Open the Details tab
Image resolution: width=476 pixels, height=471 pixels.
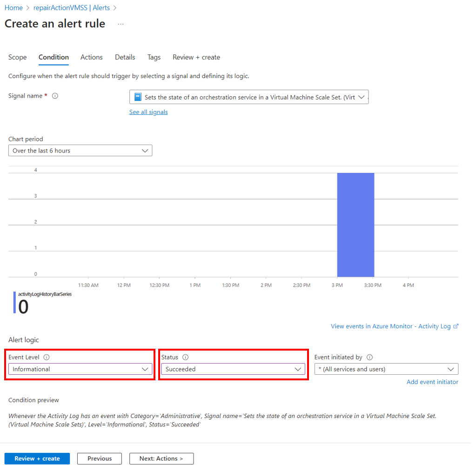(x=125, y=57)
